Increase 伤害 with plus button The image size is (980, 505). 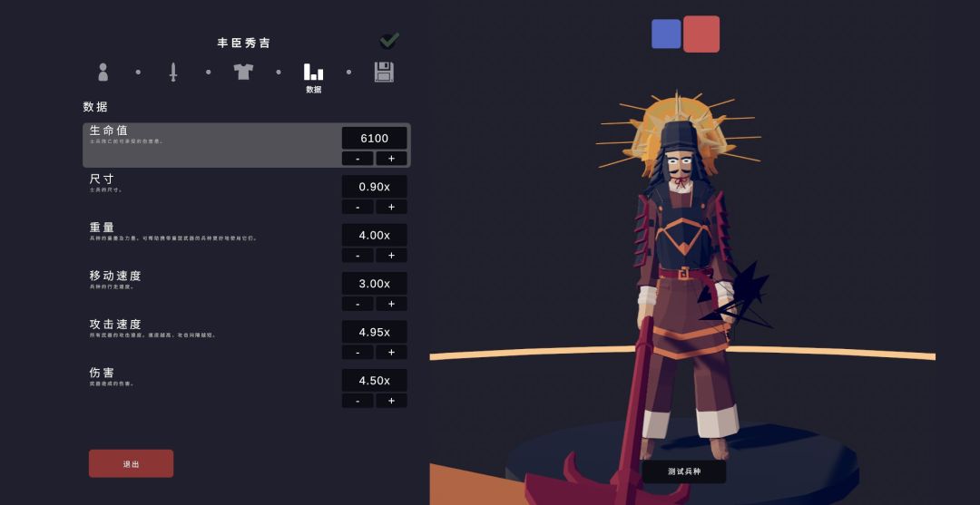(391, 401)
